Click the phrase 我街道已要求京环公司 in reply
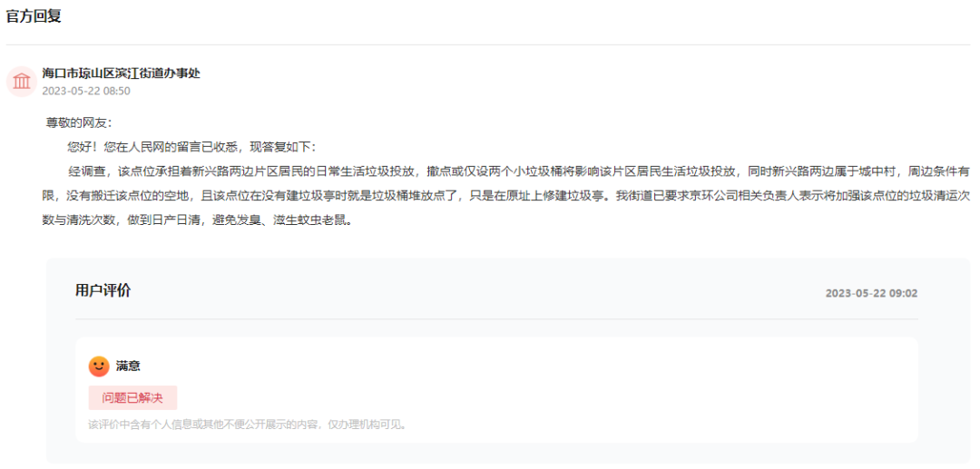The width and height of the screenshot is (980, 469). click(678, 195)
